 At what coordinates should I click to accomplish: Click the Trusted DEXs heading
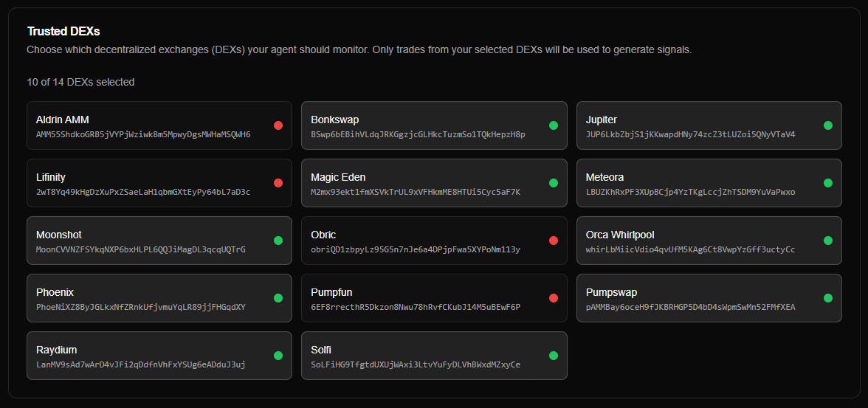coord(63,31)
